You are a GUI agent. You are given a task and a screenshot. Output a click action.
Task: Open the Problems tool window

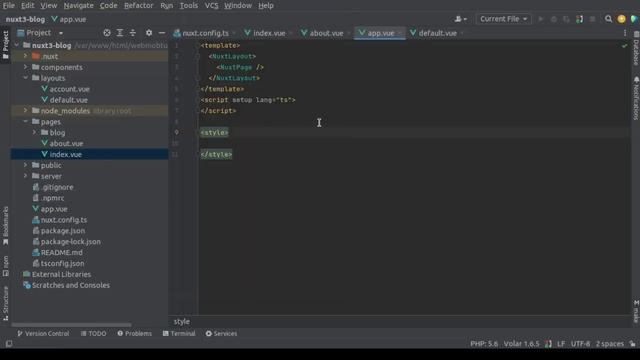[134, 333]
